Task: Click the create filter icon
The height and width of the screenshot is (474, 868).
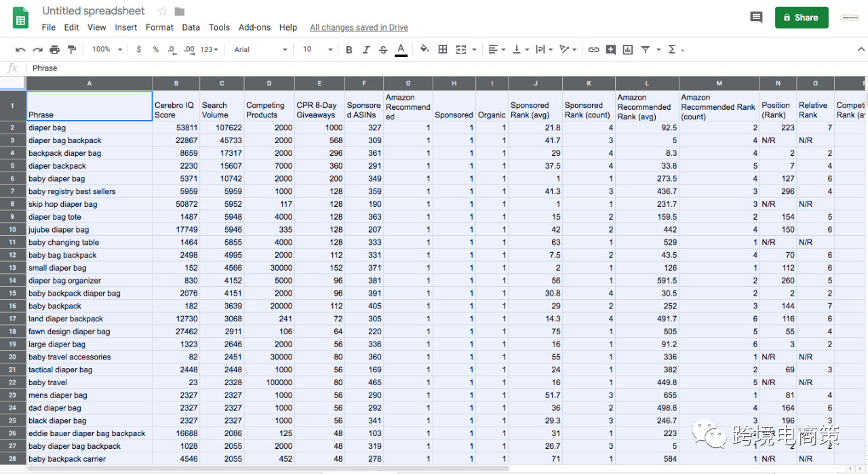Action: 645,50
